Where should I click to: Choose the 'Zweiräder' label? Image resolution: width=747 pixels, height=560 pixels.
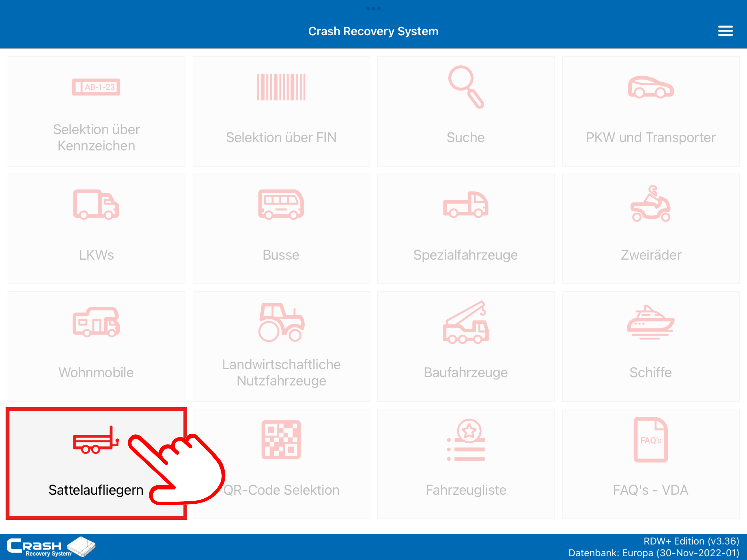point(651,255)
